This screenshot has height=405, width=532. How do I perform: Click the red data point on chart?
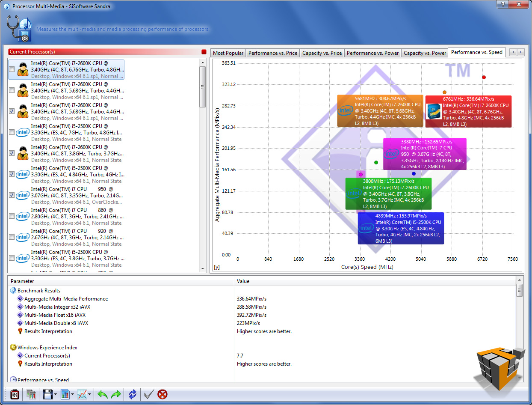pyautogui.click(x=484, y=77)
